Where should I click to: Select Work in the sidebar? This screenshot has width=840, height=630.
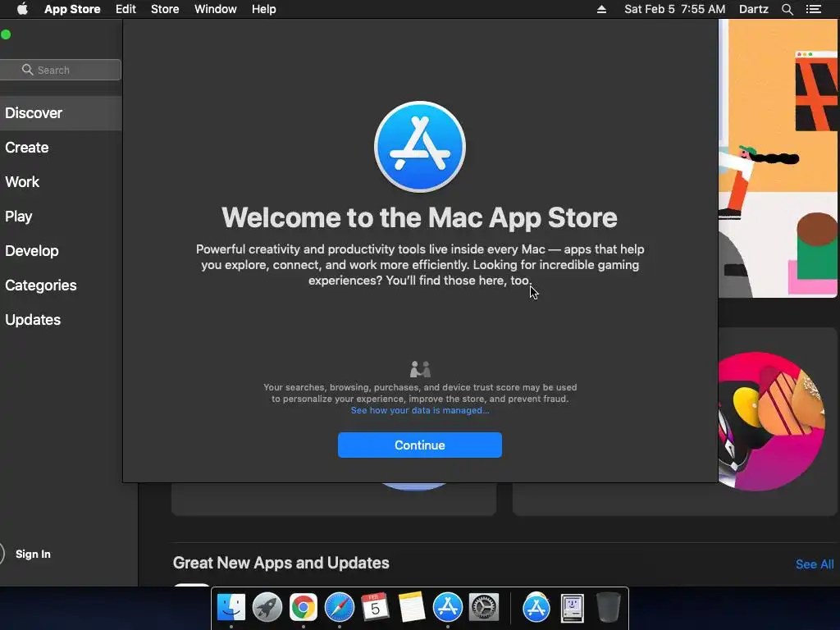[x=61, y=181]
